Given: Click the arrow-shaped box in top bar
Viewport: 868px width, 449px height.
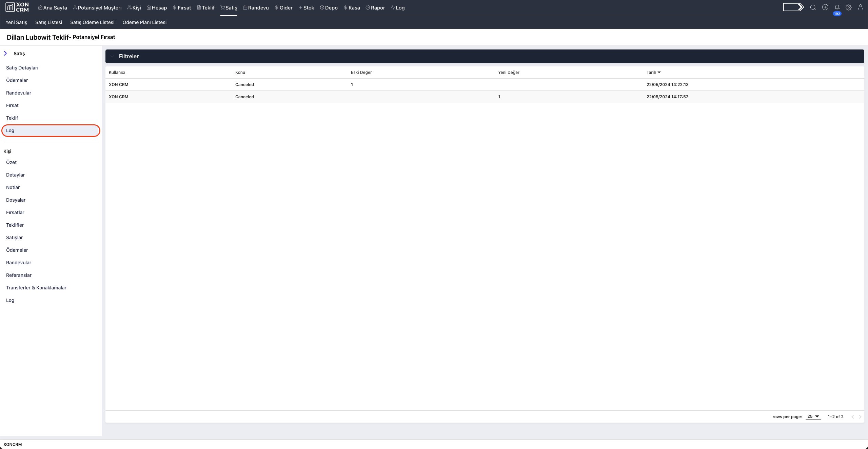Looking at the screenshot, I should [793, 7].
